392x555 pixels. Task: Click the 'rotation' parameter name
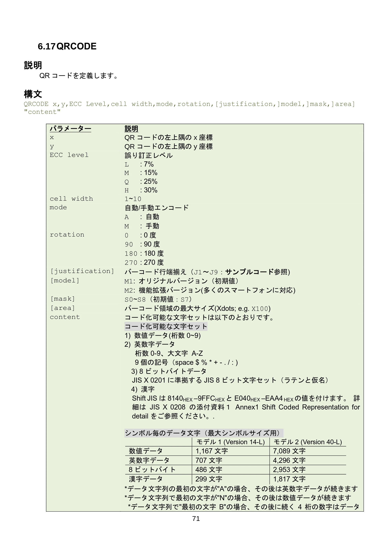coord(67,235)
